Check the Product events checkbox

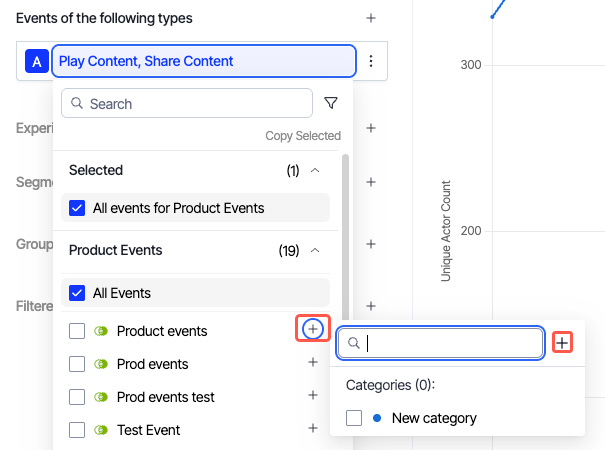(x=77, y=331)
